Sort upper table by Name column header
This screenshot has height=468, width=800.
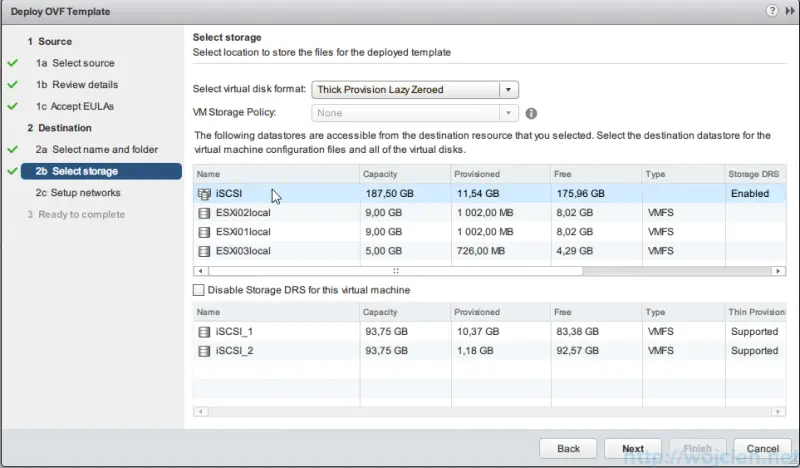tap(277, 174)
